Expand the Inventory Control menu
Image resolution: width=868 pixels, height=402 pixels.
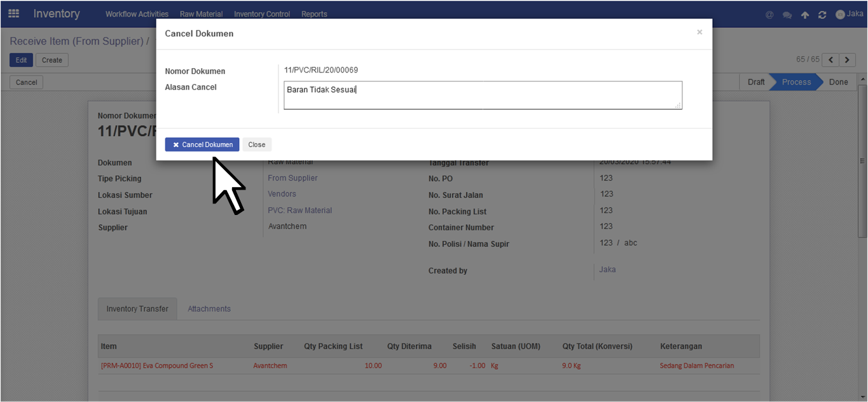(262, 14)
